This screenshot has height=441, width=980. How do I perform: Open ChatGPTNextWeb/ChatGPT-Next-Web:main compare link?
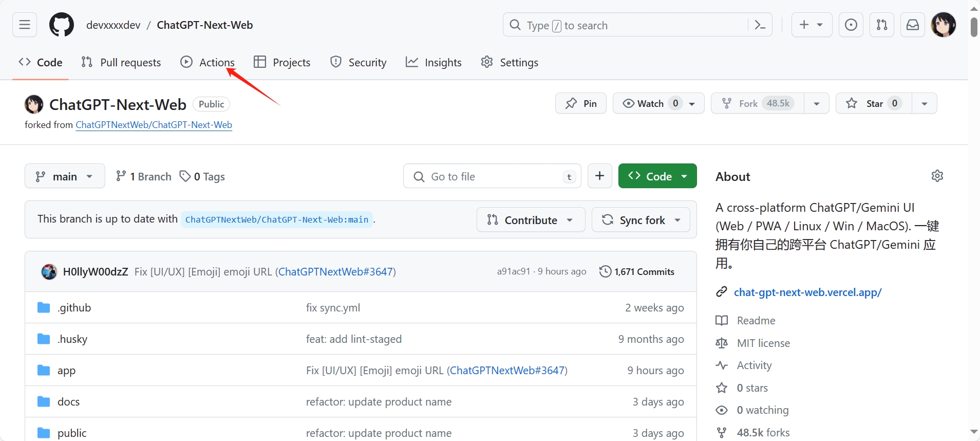(x=277, y=219)
